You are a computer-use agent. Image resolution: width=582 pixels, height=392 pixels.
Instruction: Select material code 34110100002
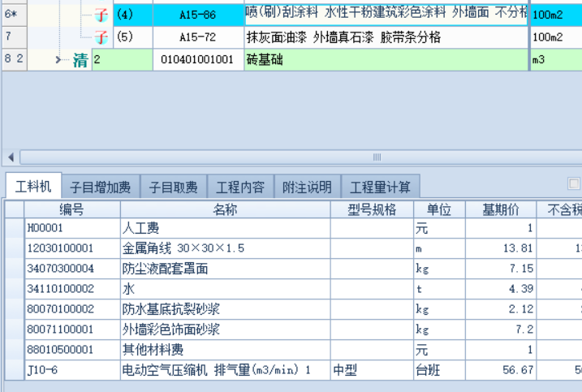coord(72,289)
